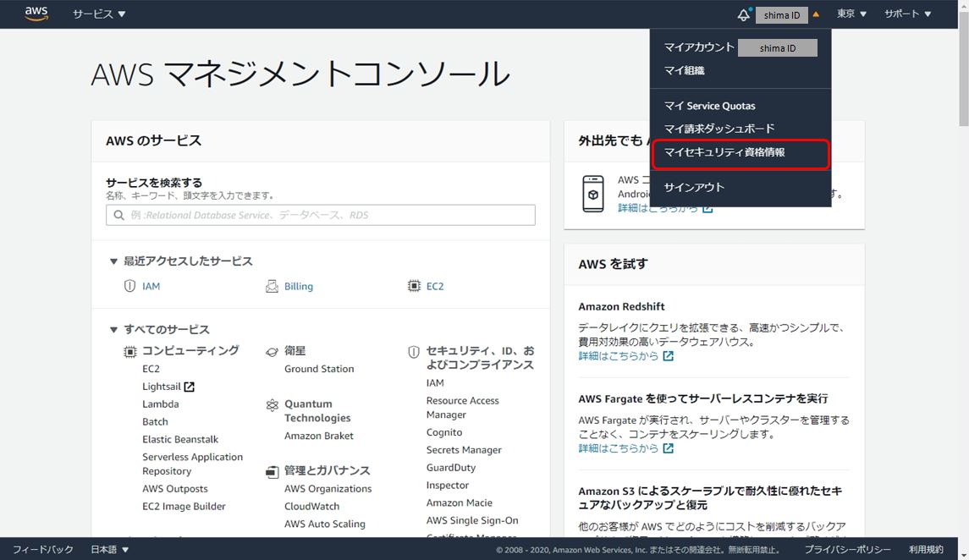
Task: Click the IAM shield icon in recent services
Action: (129, 286)
